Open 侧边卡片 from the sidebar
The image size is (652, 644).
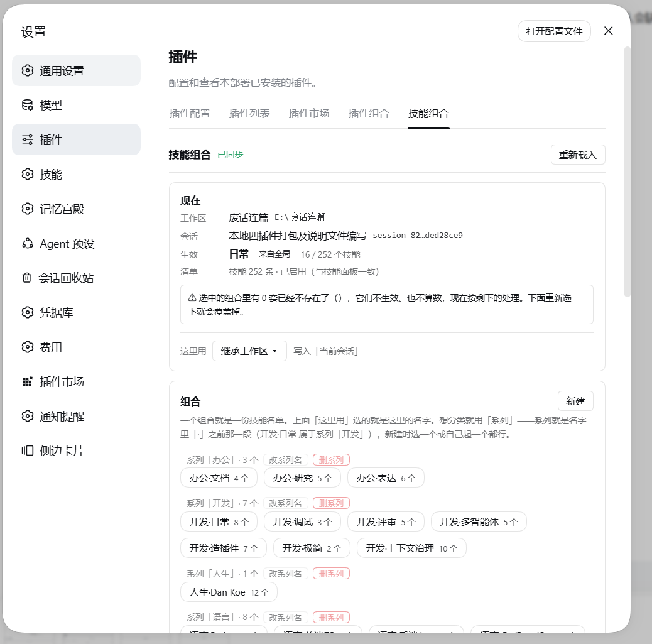coord(76,450)
